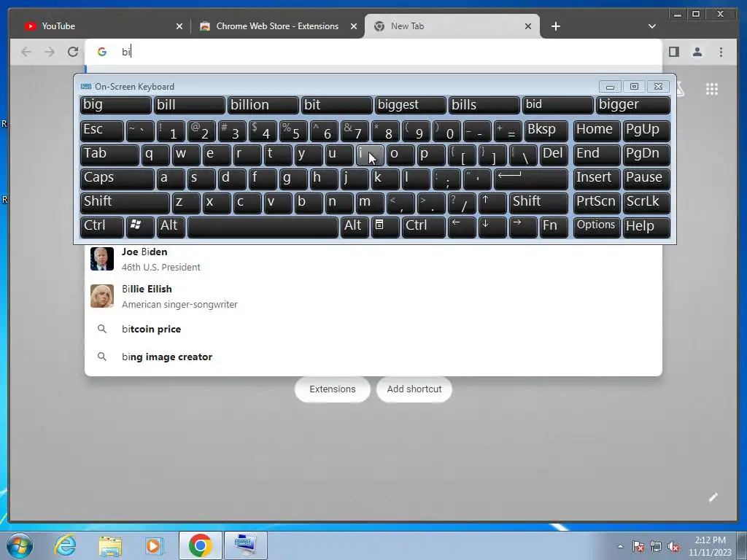Click the right arrow key on keyboard

[522, 227]
